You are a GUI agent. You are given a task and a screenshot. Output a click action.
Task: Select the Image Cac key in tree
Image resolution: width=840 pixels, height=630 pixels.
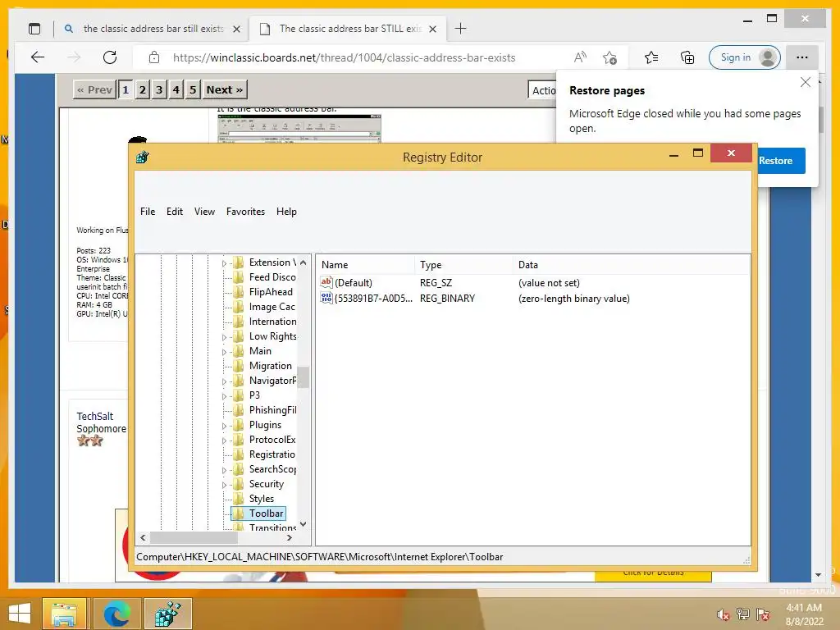click(x=272, y=307)
